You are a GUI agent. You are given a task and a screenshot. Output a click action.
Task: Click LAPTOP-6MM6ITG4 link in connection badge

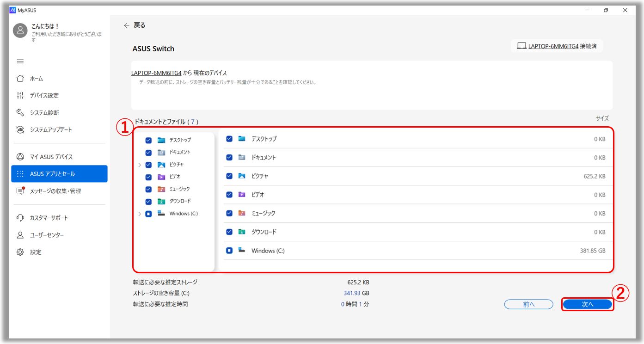(x=553, y=46)
